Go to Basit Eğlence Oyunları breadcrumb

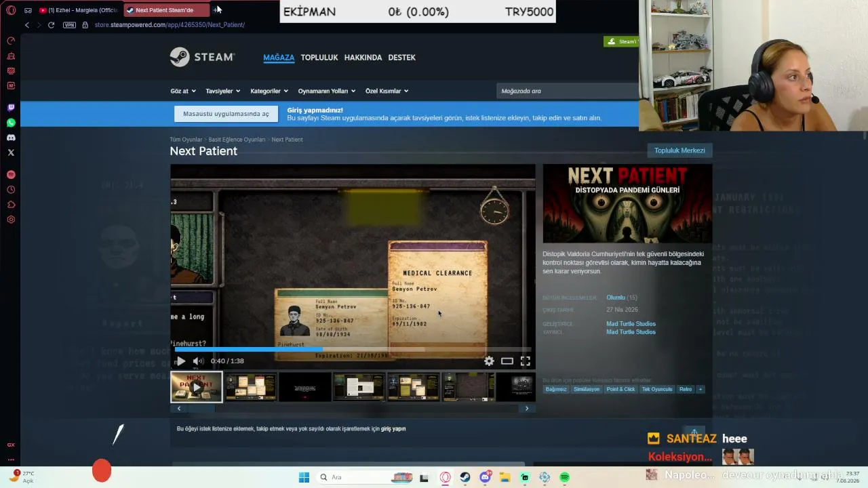point(237,140)
